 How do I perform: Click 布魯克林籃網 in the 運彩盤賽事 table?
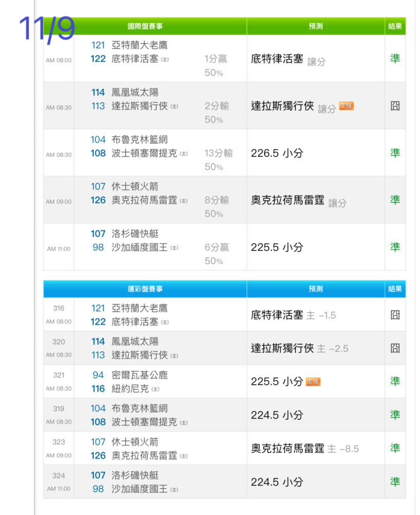coord(139,408)
